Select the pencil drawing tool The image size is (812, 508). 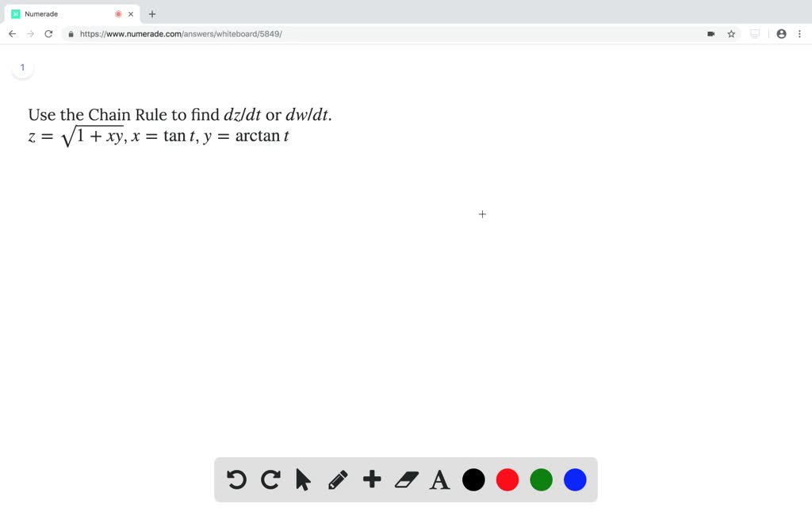(x=338, y=479)
